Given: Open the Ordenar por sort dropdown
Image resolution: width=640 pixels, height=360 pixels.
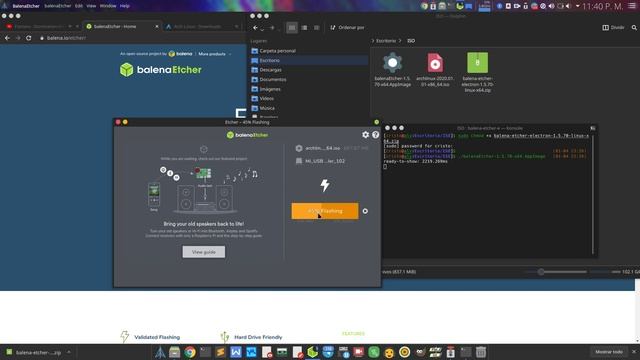Looking at the screenshot, I should [347, 28].
